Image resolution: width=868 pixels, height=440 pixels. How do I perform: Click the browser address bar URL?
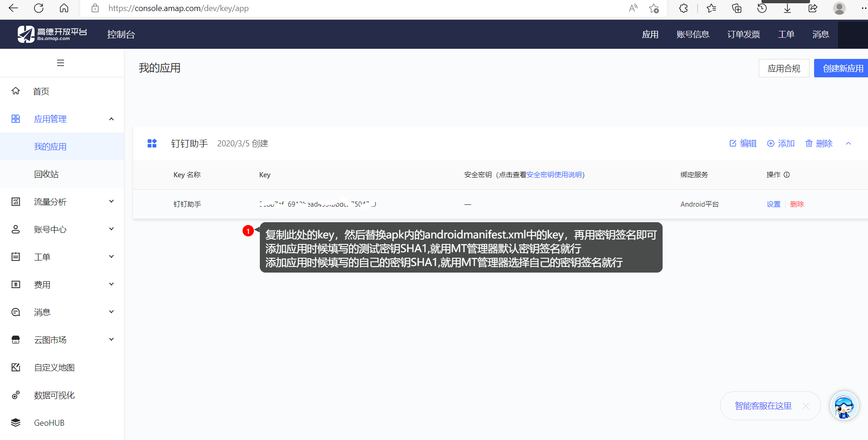pyautogui.click(x=179, y=8)
